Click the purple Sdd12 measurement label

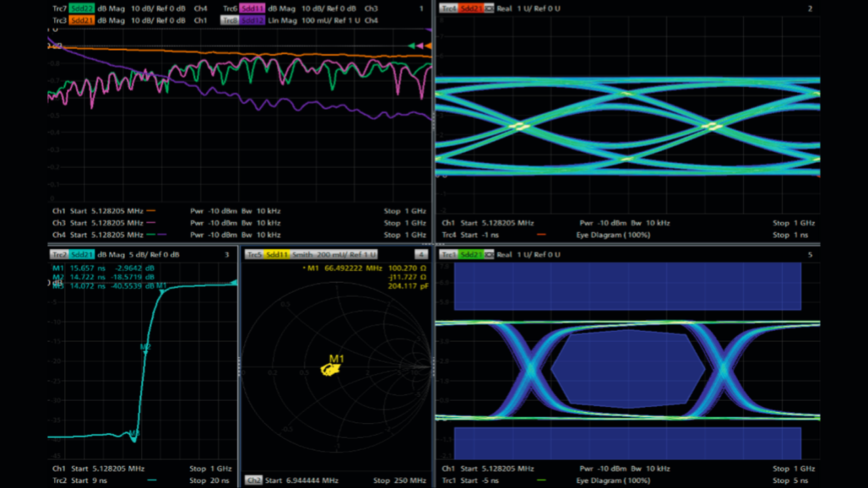(252, 20)
